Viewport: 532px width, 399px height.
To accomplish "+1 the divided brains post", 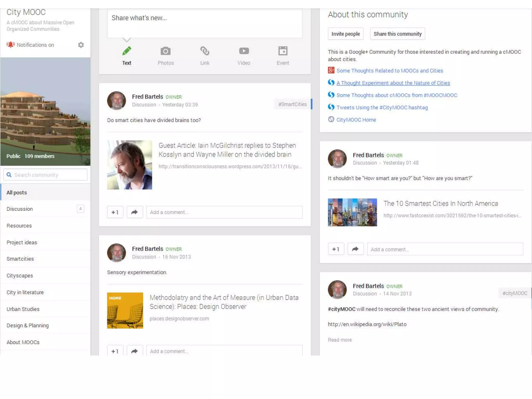I will (x=115, y=212).
